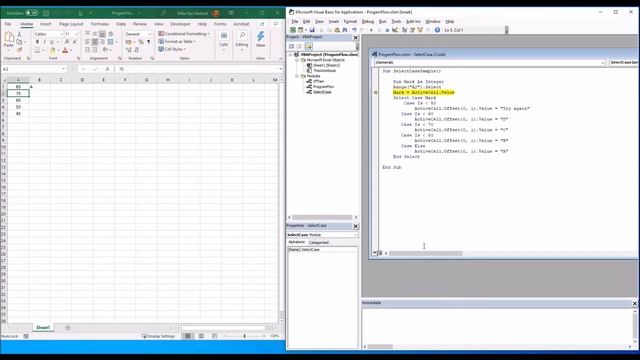This screenshot has width=640, height=360.
Task: Open the VBA editor Tools menu
Action: pos(396,21)
